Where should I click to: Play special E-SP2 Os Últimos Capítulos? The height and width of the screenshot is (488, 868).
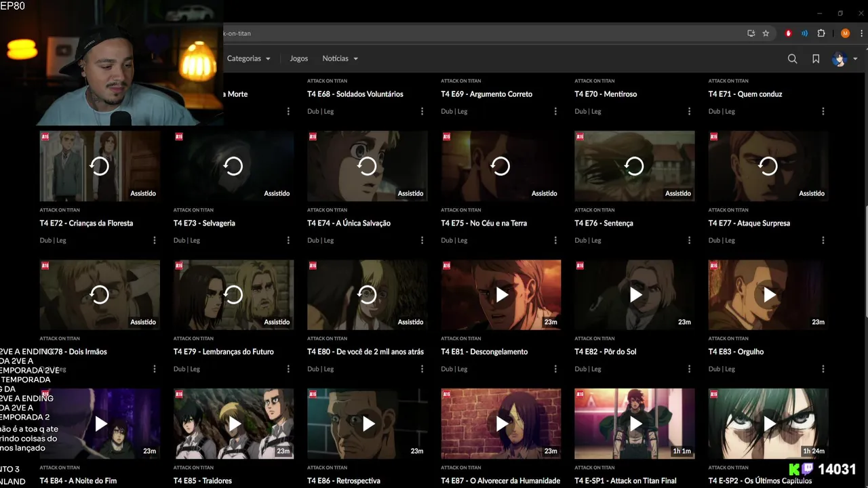point(769,424)
